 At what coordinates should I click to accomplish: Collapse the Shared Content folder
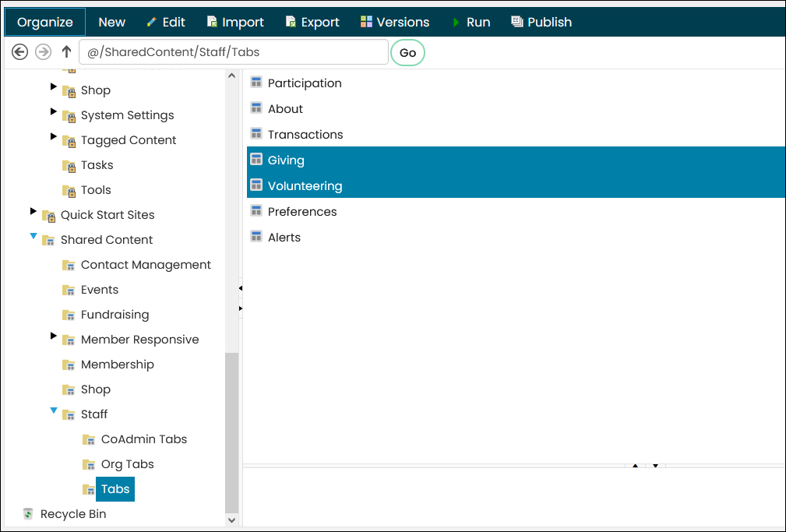(x=33, y=236)
